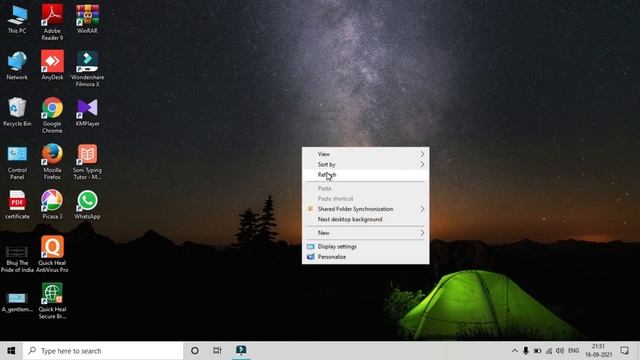The height and width of the screenshot is (360, 640).
Task: Open the Action Center notifications icon
Action: (x=624, y=351)
